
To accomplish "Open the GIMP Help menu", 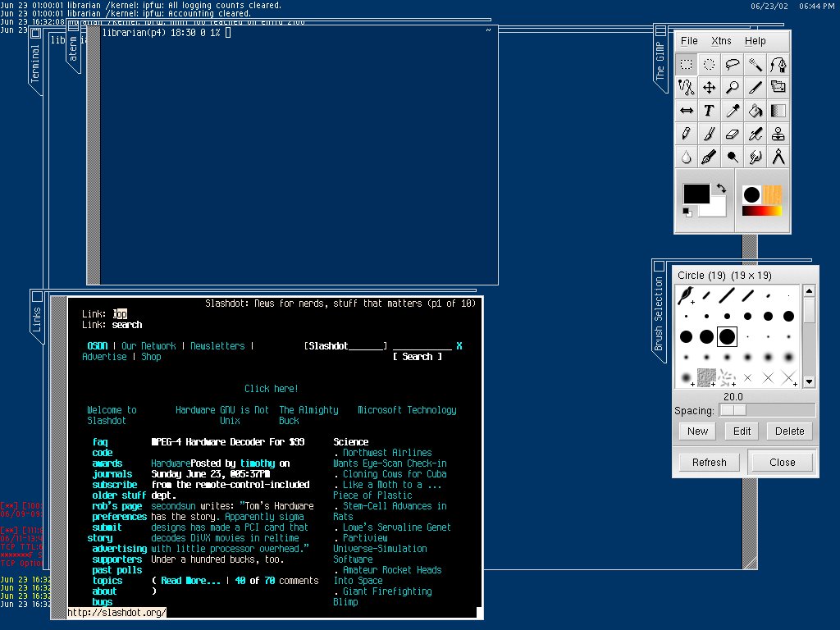I will click(x=755, y=41).
